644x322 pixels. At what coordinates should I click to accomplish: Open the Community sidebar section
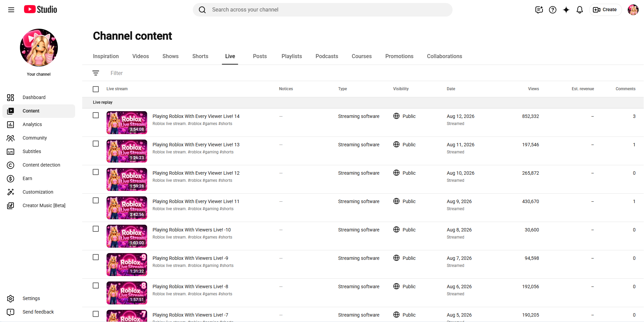tap(39, 138)
